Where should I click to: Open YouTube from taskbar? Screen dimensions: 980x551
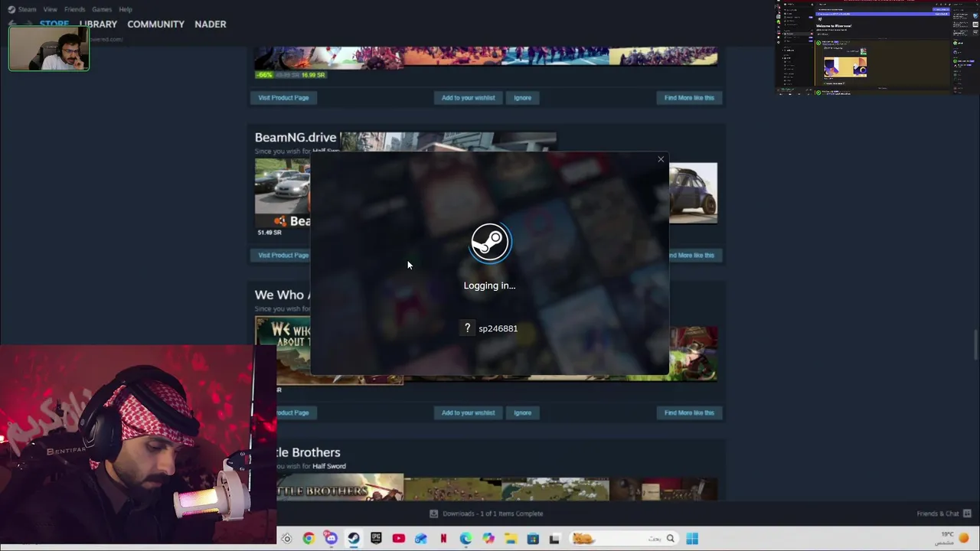[398, 539]
